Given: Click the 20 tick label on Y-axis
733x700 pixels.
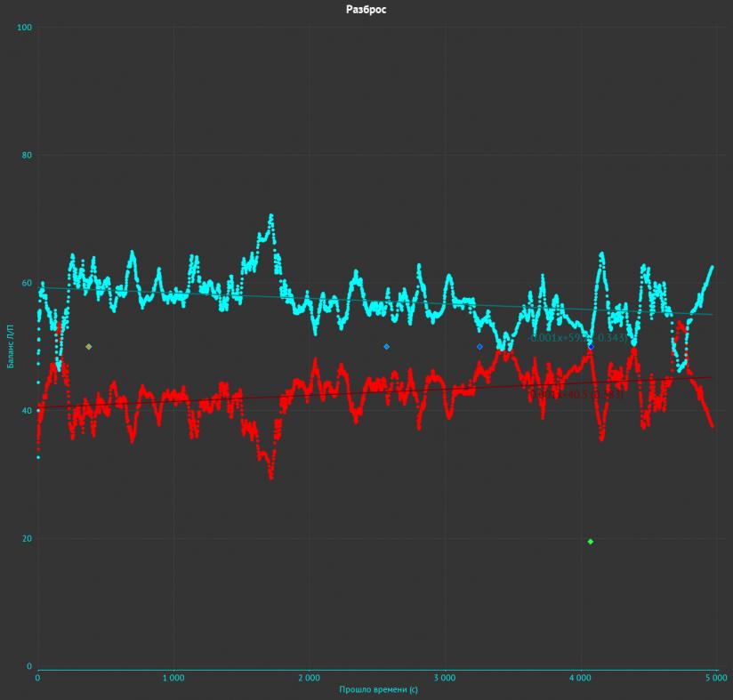Looking at the screenshot, I should click(27, 539).
